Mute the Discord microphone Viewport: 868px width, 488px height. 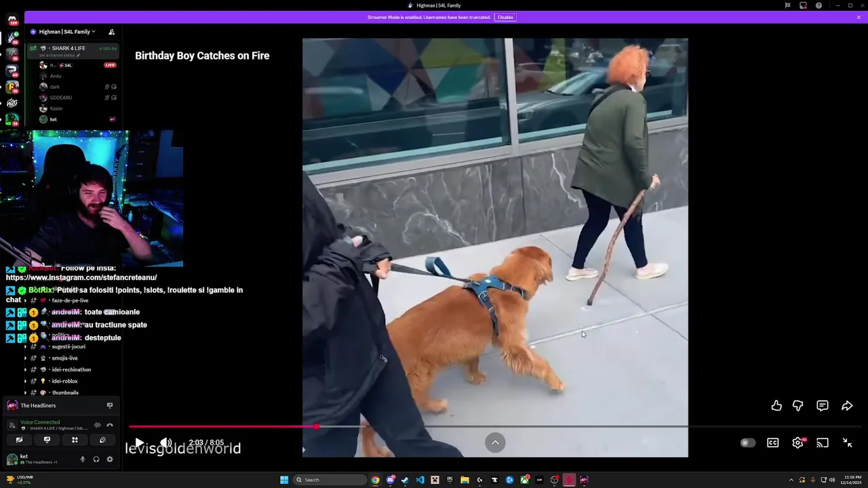(x=83, y=460)
